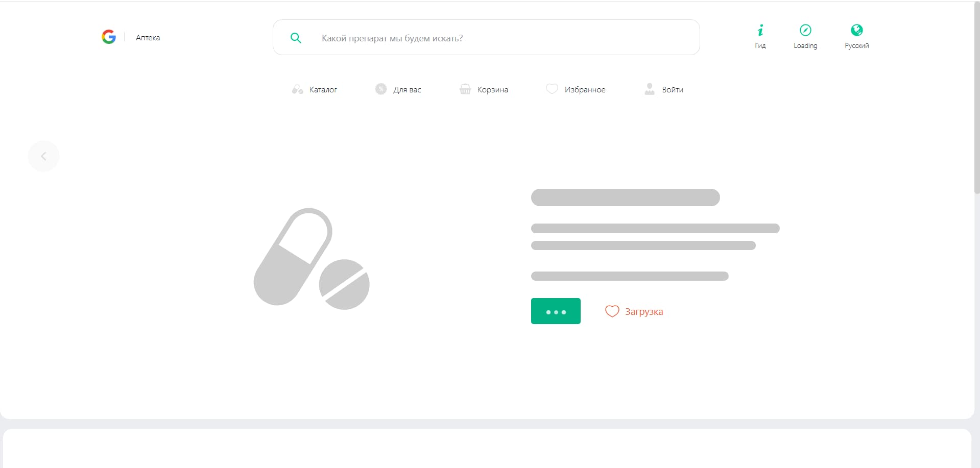The width and height of the screenshot is (980, 468).
Task: Click the Loading compass icon
Action: click(805, 31)
